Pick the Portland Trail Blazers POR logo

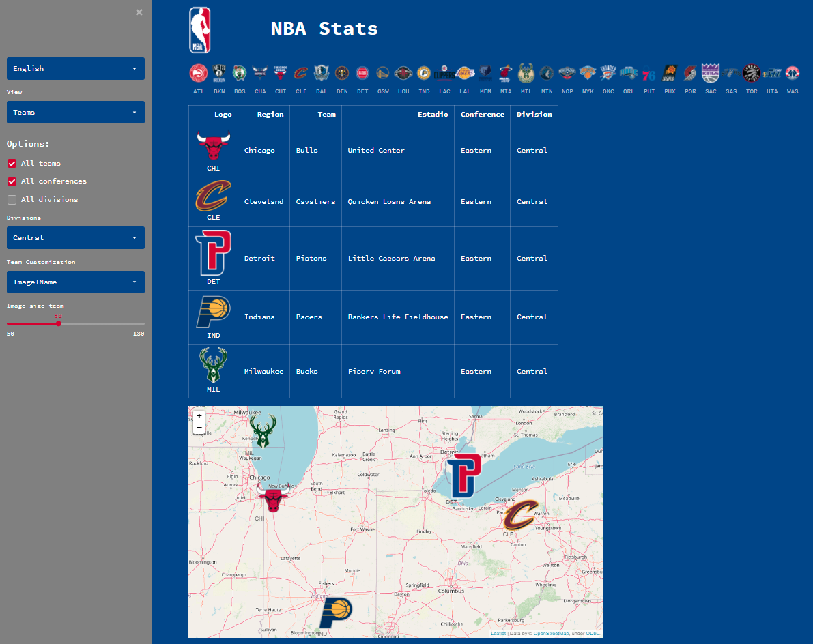click(690, 74)
